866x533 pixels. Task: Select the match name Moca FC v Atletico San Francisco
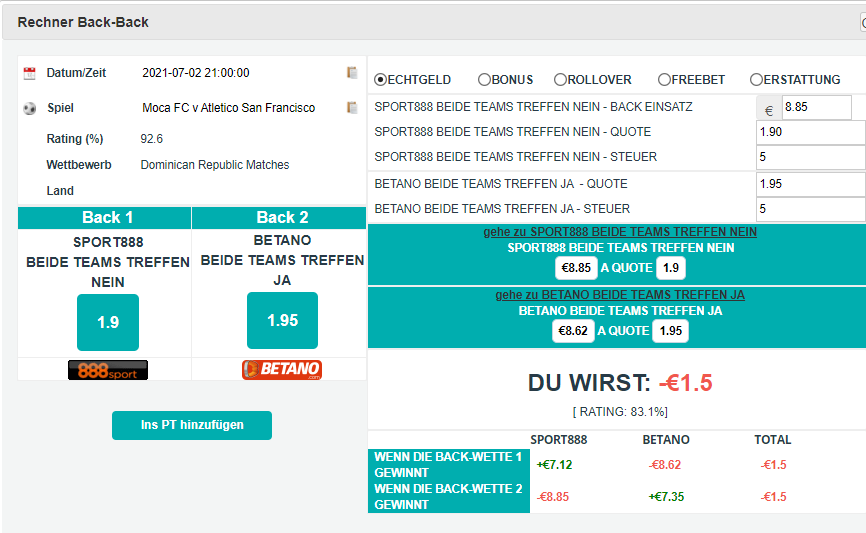coord(229,108)
